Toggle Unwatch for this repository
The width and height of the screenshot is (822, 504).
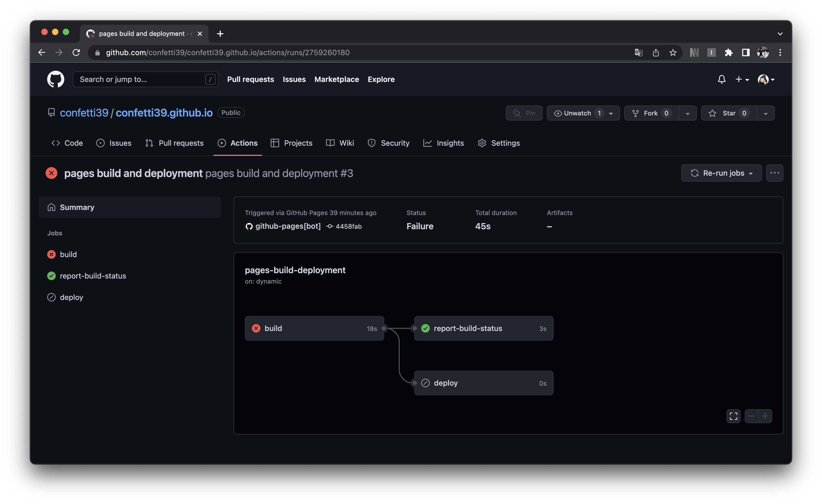coord(577,113)
